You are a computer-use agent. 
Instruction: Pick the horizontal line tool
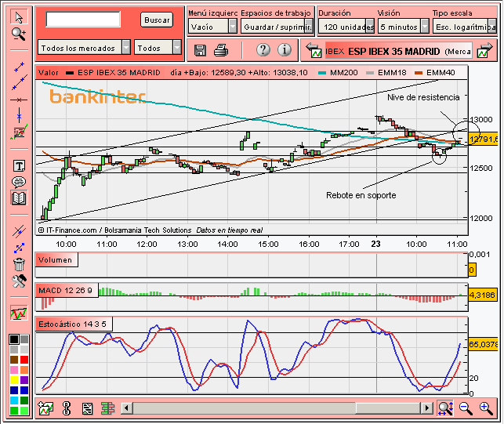click(19, 100)
